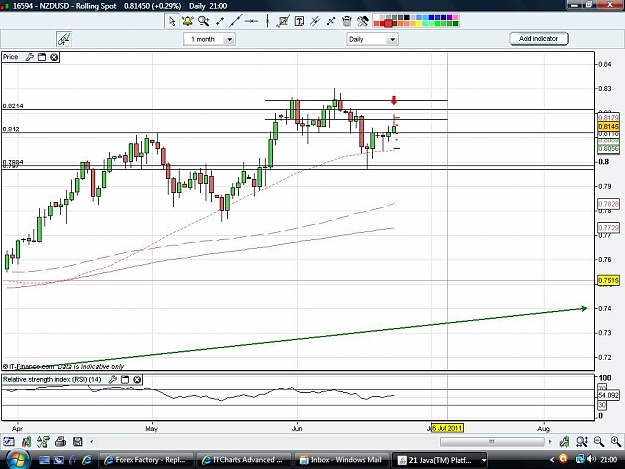The width and height of the screenshot is (625, 469).
Task: Pick the black color swatch
Action: point(407,18)
